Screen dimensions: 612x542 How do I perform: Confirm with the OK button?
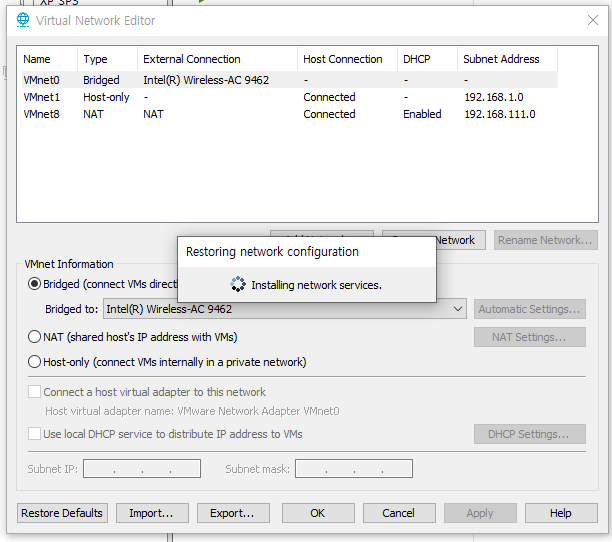pos(318,513)
